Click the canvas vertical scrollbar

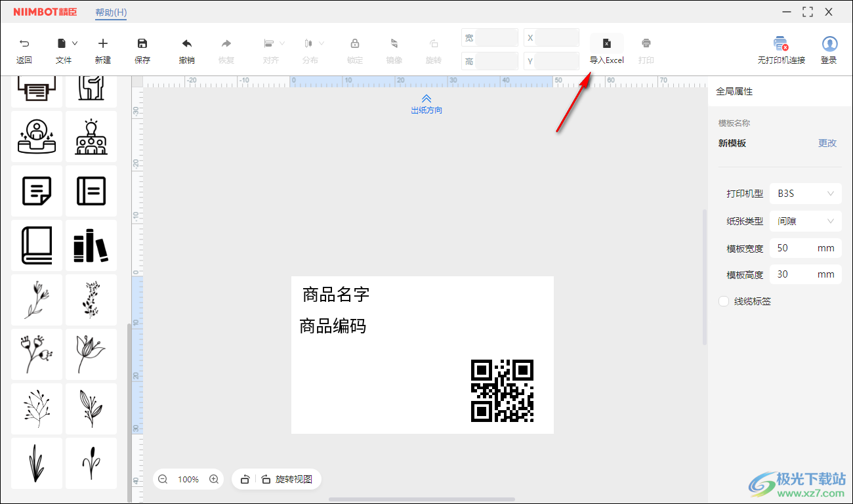(x=705, y=277)
